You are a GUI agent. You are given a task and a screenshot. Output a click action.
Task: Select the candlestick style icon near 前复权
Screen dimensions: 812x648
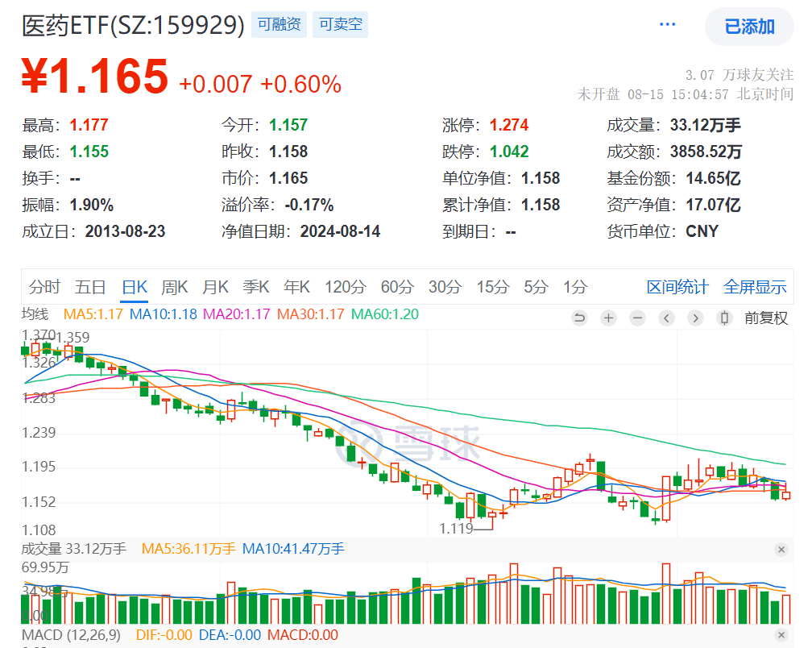click(x=724, y=318)
